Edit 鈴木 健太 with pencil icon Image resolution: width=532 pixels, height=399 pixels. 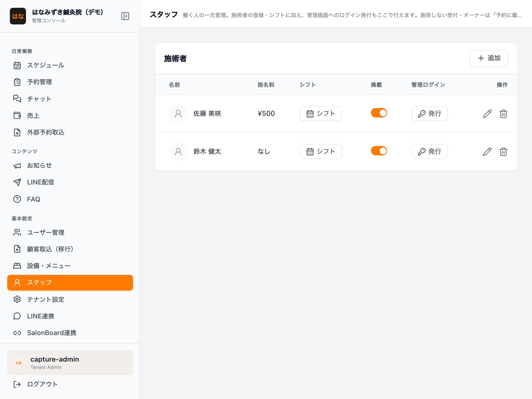487,152
